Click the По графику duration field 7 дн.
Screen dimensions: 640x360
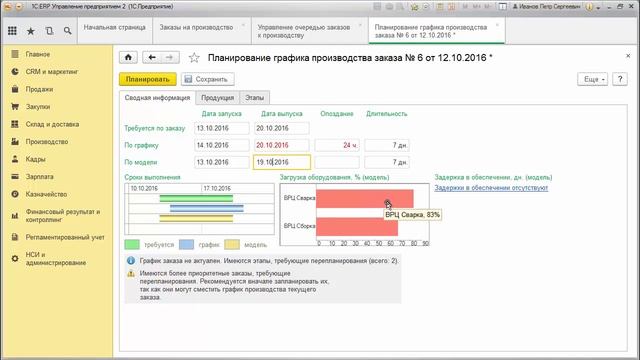(x=387, y=145)
